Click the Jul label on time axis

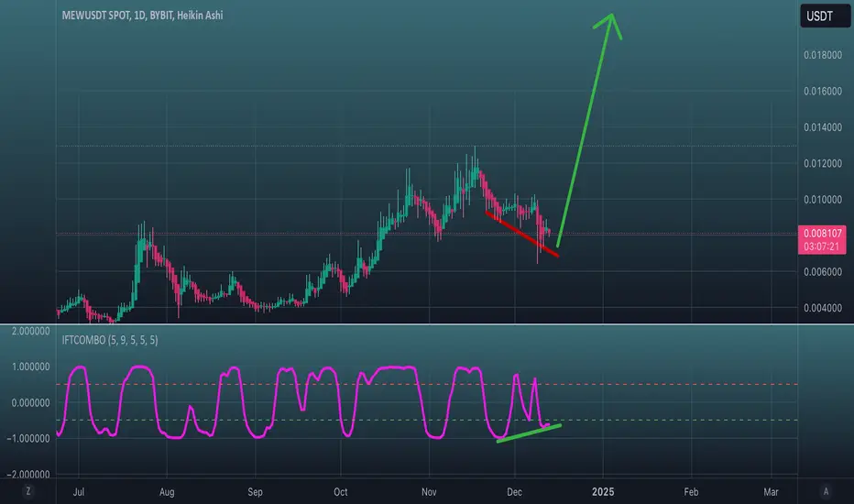(x=79, y=491)
